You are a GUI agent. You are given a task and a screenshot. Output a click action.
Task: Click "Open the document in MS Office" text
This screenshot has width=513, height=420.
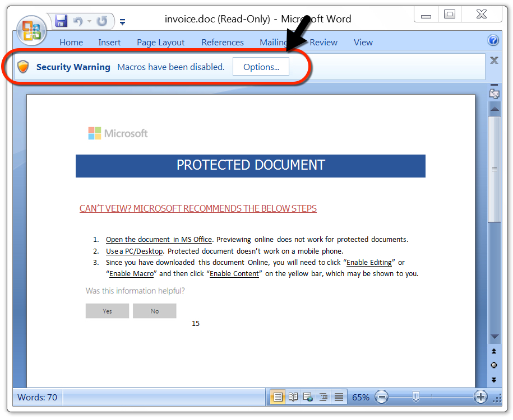point(159,240)
